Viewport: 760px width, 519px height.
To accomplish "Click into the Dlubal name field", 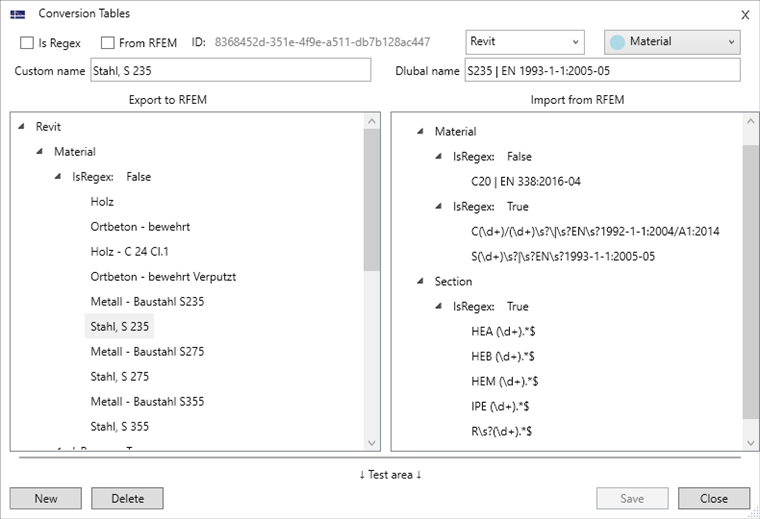I will [602, 70].
